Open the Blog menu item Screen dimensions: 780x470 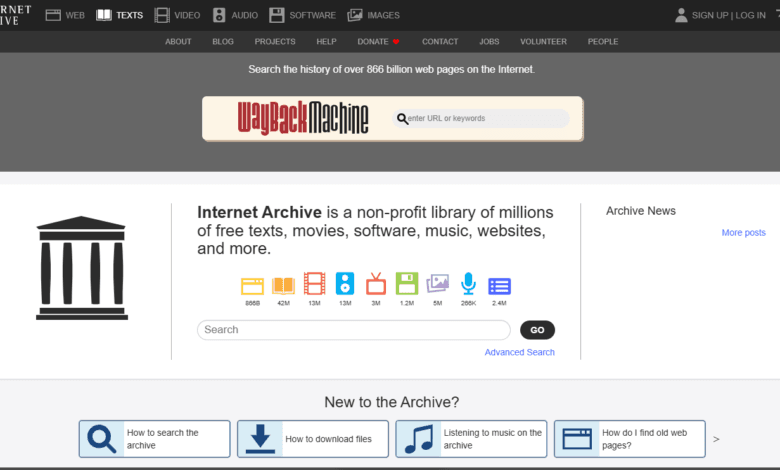223,42
